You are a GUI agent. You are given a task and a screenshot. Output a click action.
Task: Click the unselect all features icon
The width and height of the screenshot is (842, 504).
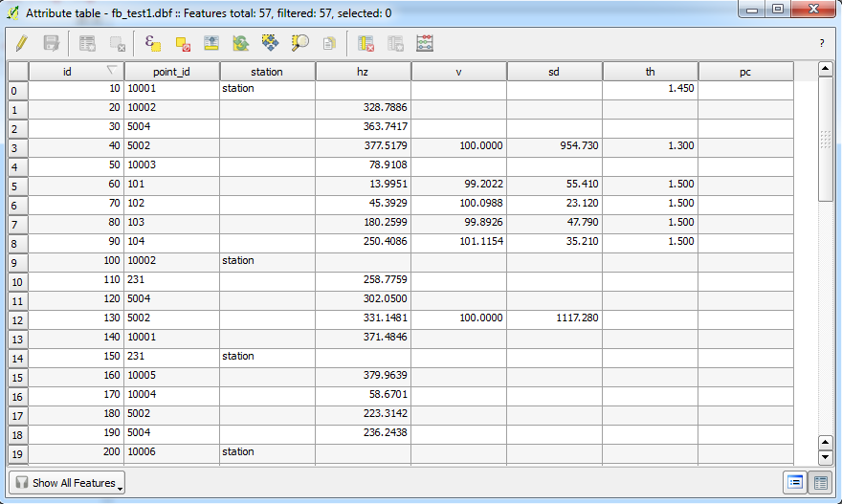pyautogui.click(x=183, y=43)
